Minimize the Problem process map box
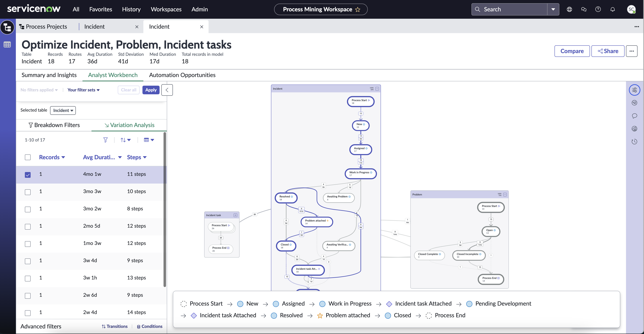 (x=505, y=194)
